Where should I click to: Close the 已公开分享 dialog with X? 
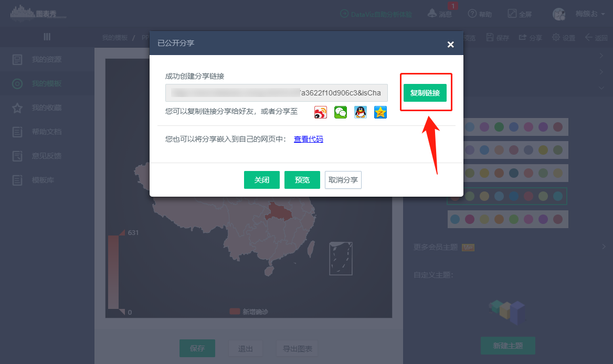[x=450, y=44]
